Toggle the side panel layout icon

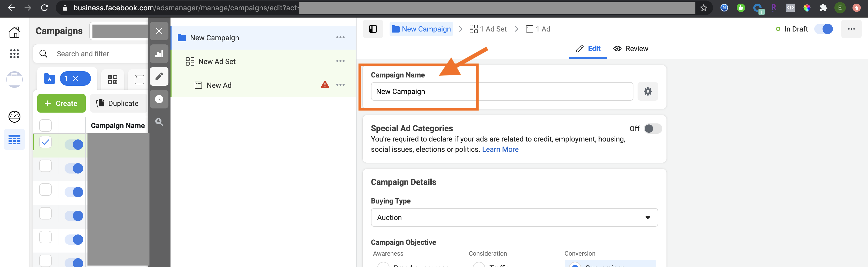click(x=373, y=29)
